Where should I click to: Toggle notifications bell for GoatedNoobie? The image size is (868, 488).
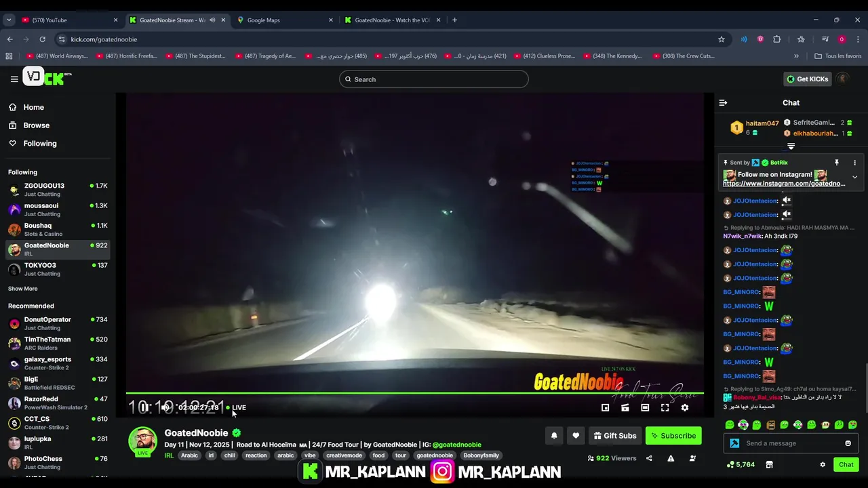coord(554,436)
